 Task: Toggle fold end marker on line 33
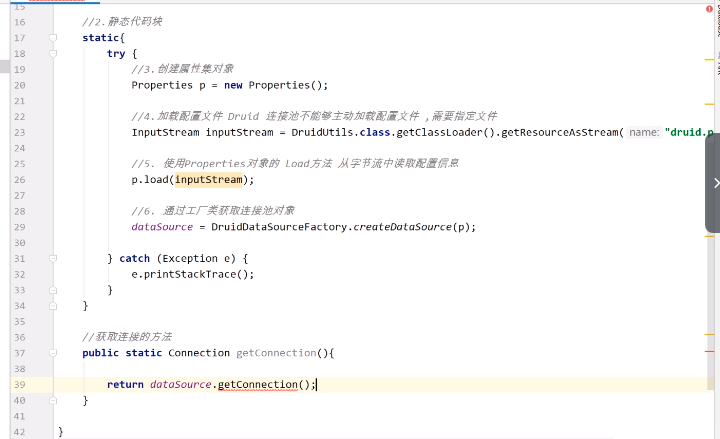(x=53, y=290)
